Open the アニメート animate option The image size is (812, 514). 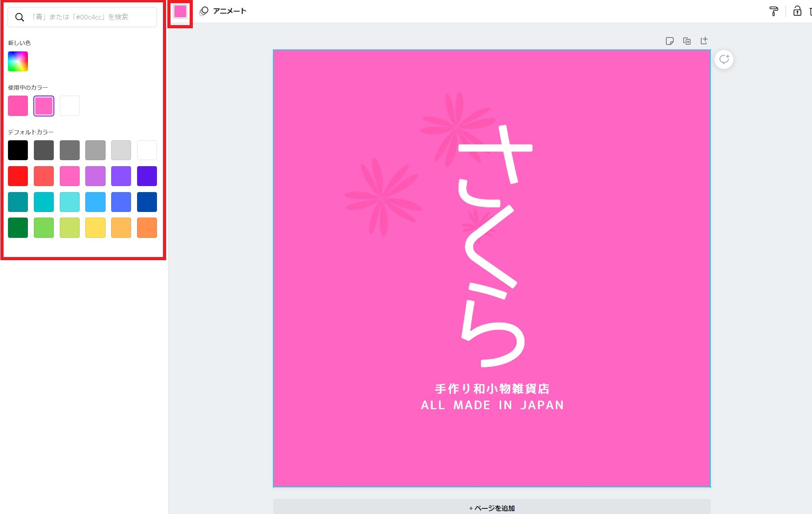223,11
